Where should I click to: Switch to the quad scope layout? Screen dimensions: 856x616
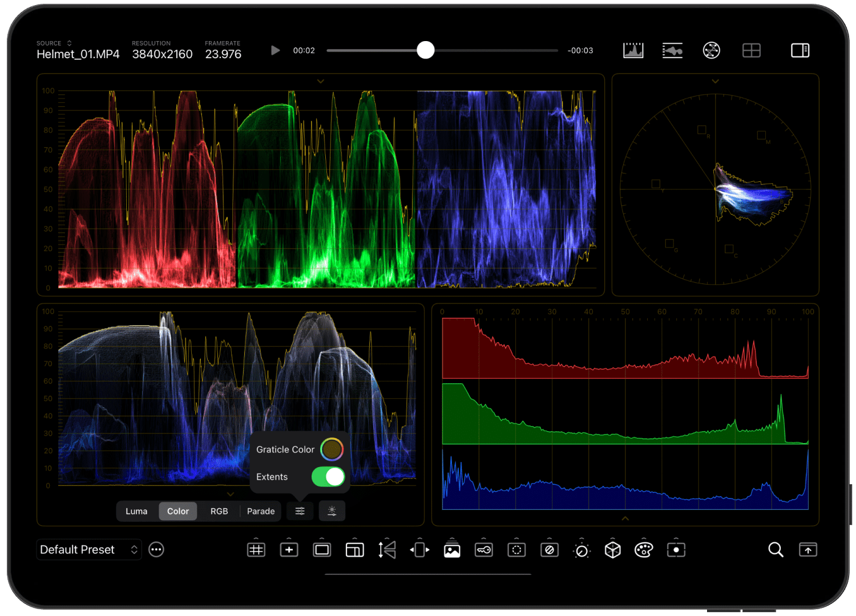752,50
